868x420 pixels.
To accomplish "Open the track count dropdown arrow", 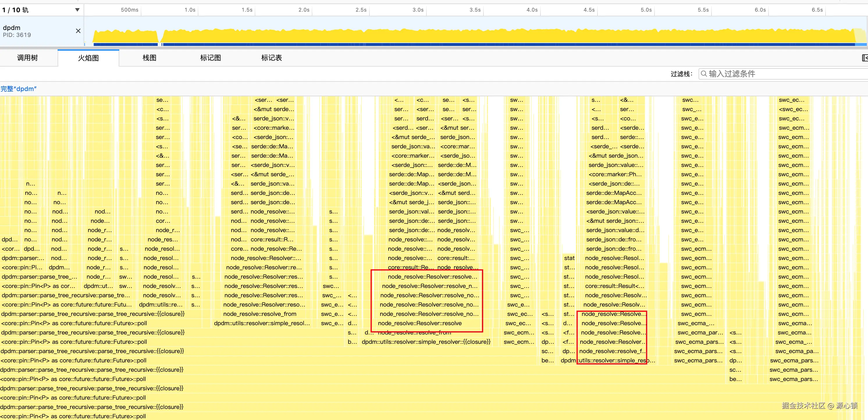I will pyautogui.click(x=77, y=10).
